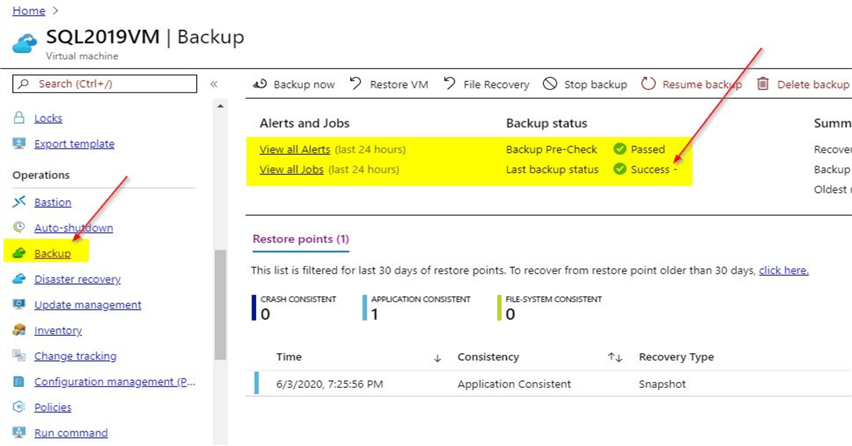This screenshot has width=852, height=446.
Task: Open Update management menu item
Action: pyautogui.click(x=87, y=305)
